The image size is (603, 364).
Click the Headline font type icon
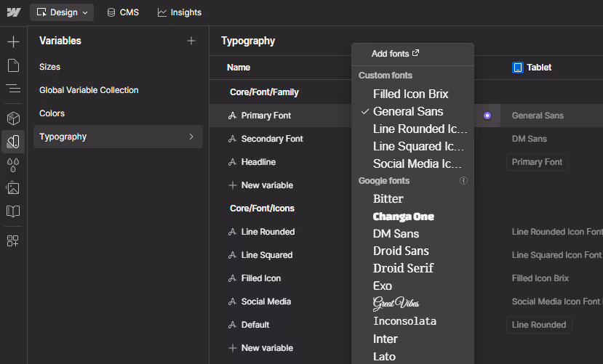pyautogui.click(x=232, y=162)
